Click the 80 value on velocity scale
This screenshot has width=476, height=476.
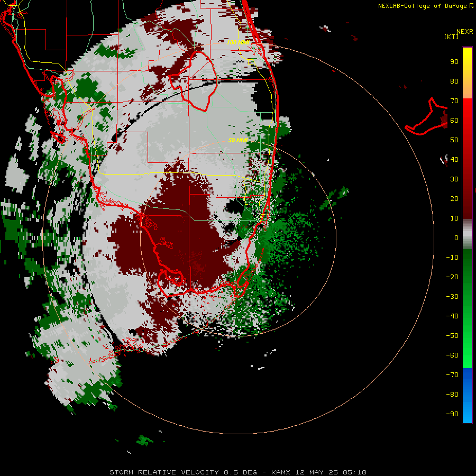tap(454, 81)
